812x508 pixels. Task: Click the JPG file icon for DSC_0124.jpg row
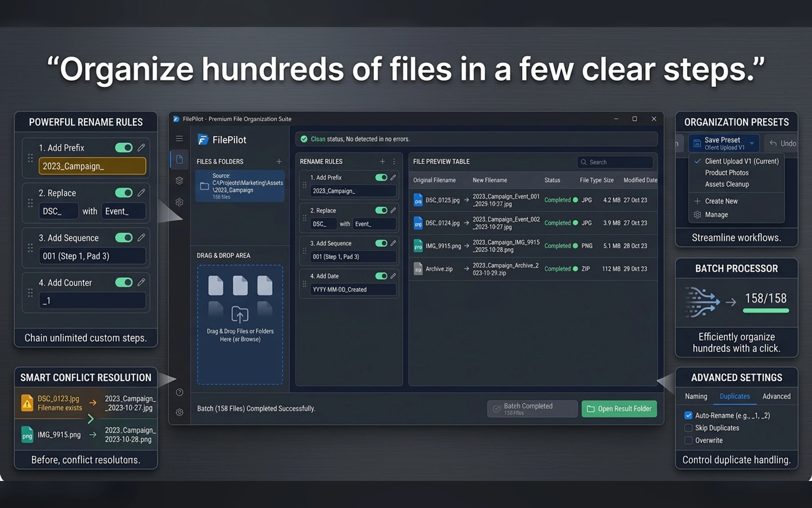pyautogui.click(x=418, y=223)
